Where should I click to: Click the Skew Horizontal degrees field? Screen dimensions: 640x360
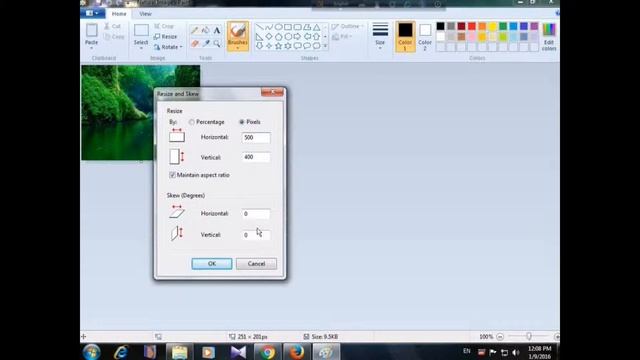[x=256, y=214]
